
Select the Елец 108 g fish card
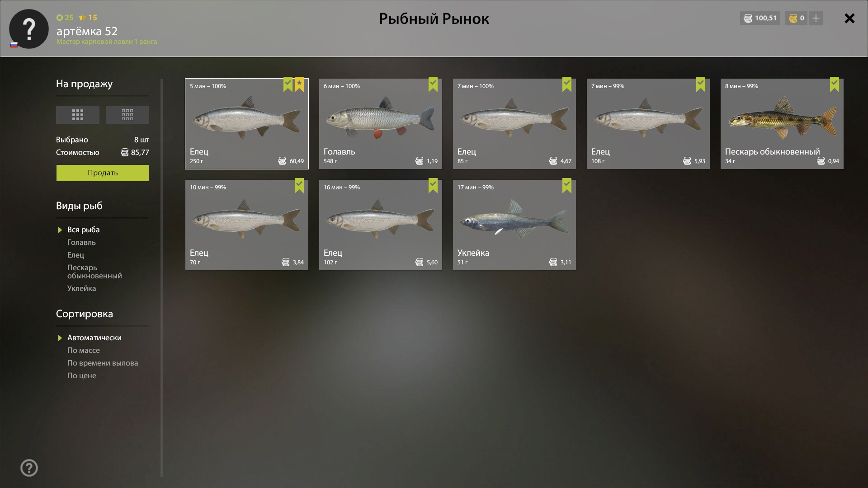[x=648, y=124]
